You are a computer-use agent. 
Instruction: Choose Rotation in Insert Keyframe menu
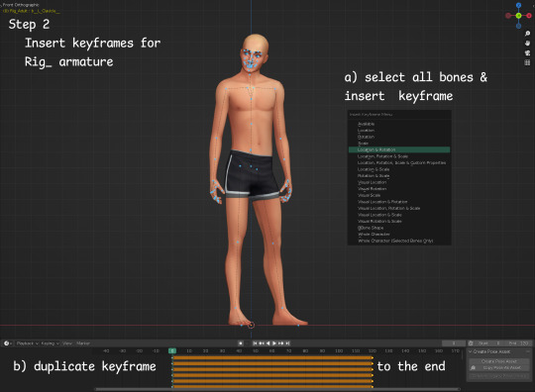pyautogui.click(x=399, y=137)
